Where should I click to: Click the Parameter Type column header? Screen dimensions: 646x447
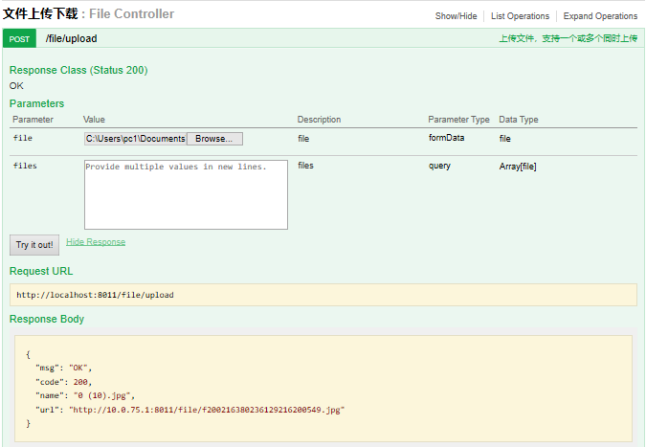(x=459, y=120)
